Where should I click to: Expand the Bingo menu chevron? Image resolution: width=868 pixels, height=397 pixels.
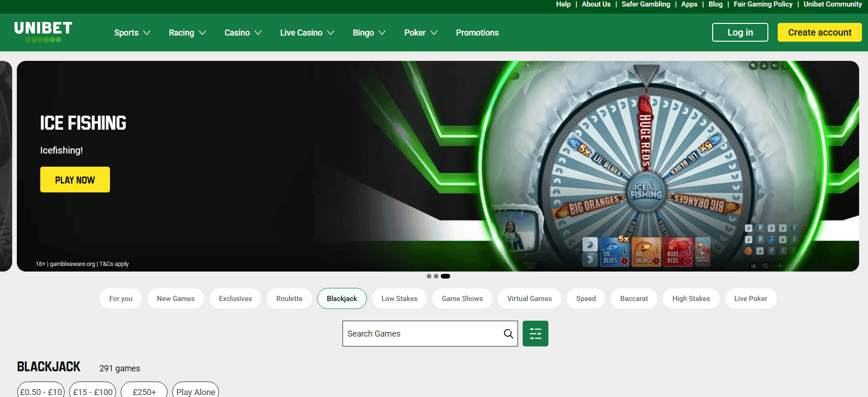pos(382,33)
